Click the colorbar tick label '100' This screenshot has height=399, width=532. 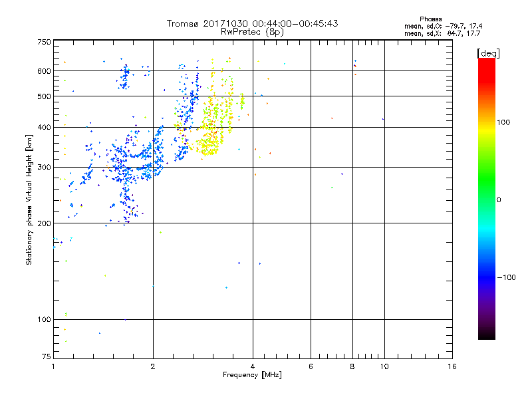503,122
